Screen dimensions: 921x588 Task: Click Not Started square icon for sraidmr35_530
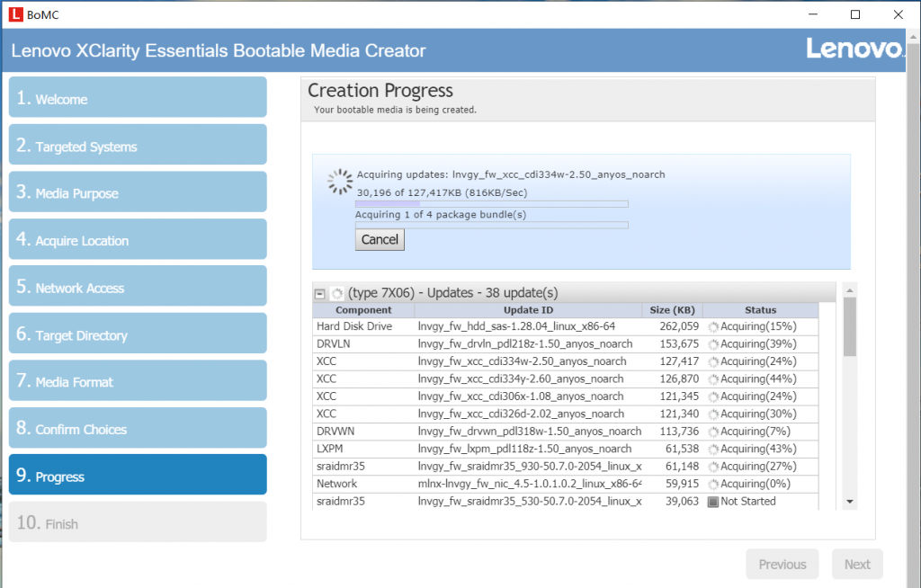tap(713, 502)
